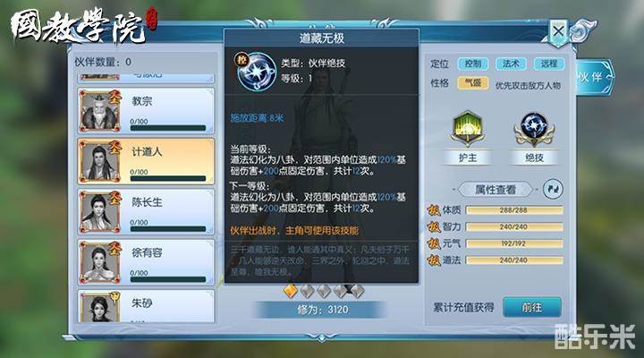
Task: Open the 属性查看 attribute view
Action: pyautogui.click(x=496, y=190)
